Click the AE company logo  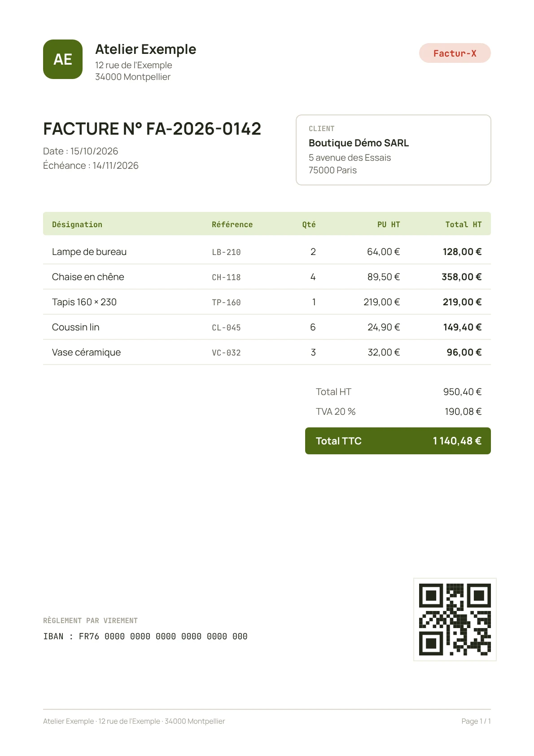(63, 59)
